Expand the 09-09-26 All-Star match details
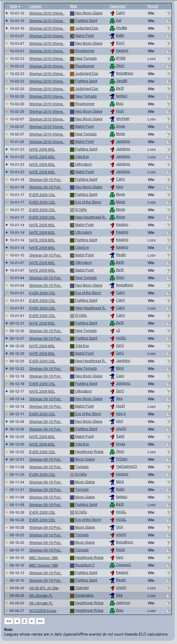177x644 pixels. [7, 588]
